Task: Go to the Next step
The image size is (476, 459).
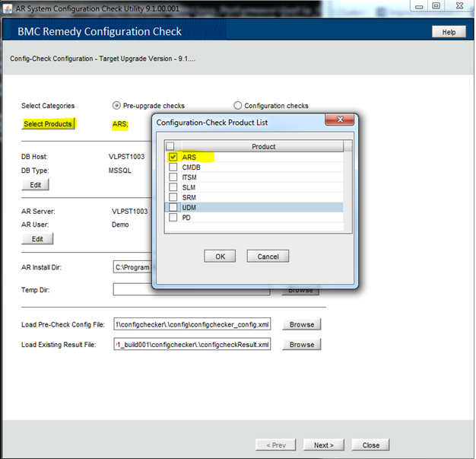Action: [x=324, y=445]
